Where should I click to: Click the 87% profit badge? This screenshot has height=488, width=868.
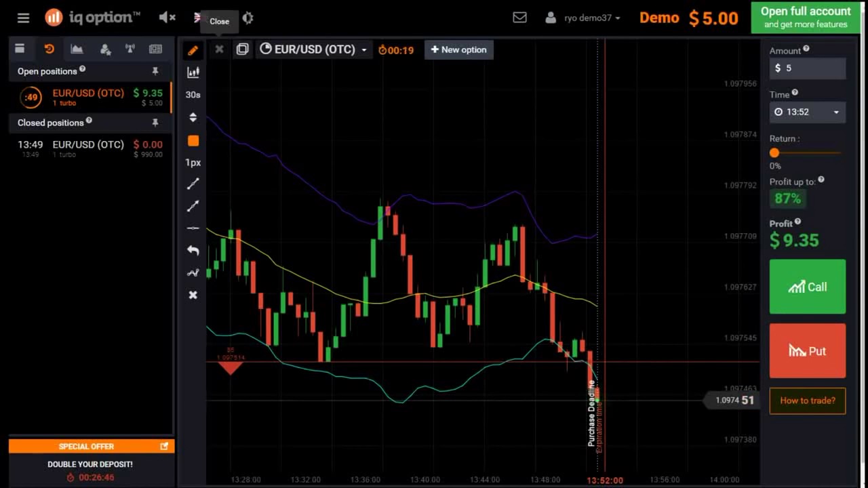coord(788,199)
